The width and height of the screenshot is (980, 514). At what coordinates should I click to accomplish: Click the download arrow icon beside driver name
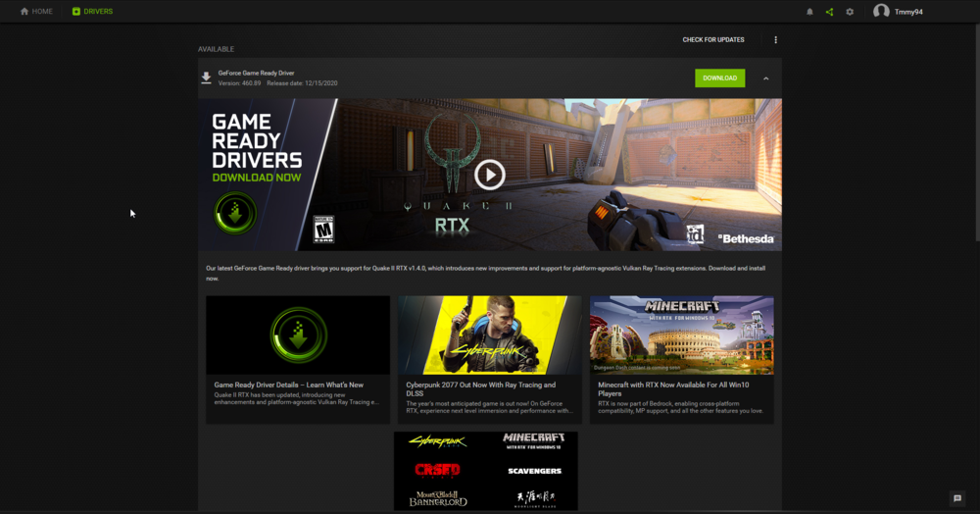[x=206, y=77]
